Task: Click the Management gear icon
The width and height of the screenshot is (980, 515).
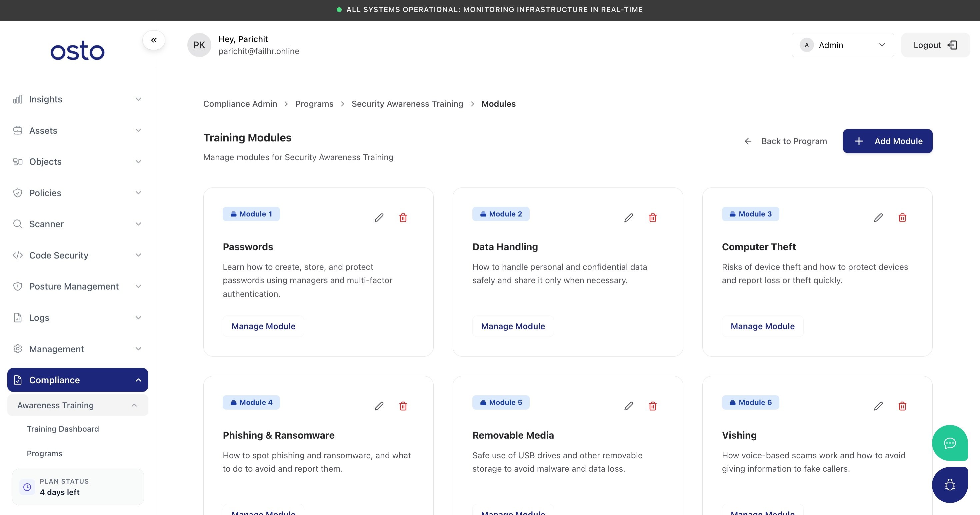Action: pos(17,349)
